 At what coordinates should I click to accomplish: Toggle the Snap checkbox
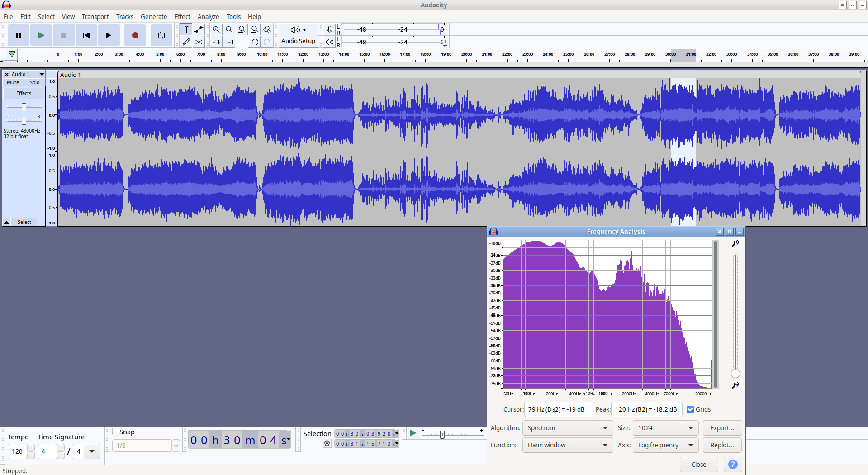tap(116, 432)
